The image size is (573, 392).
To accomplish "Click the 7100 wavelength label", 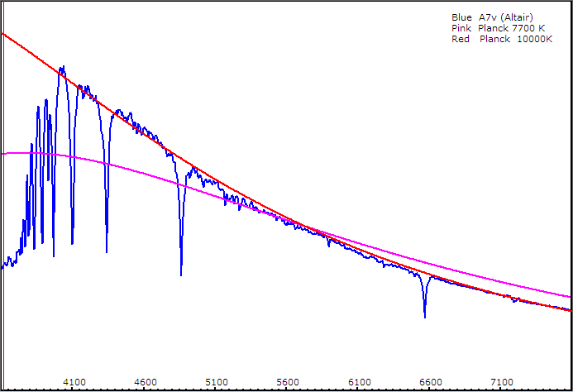I will pos(501,382).
